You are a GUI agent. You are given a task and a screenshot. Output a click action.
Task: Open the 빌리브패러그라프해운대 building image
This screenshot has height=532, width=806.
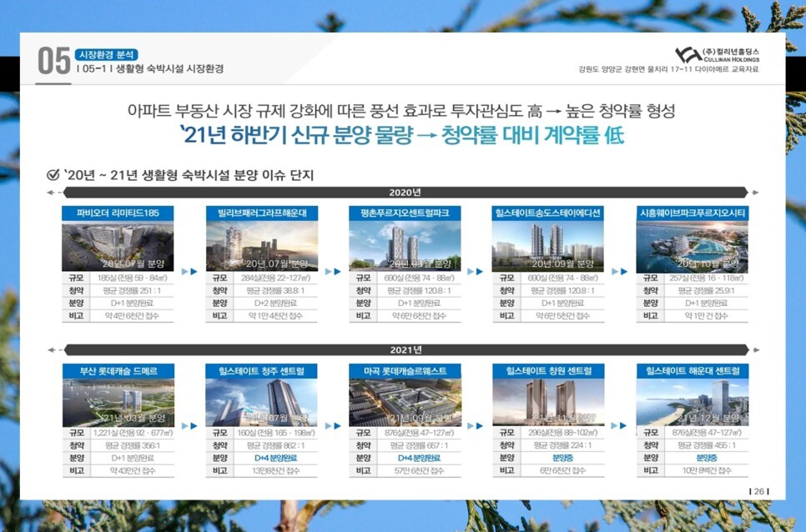[262, 247]
